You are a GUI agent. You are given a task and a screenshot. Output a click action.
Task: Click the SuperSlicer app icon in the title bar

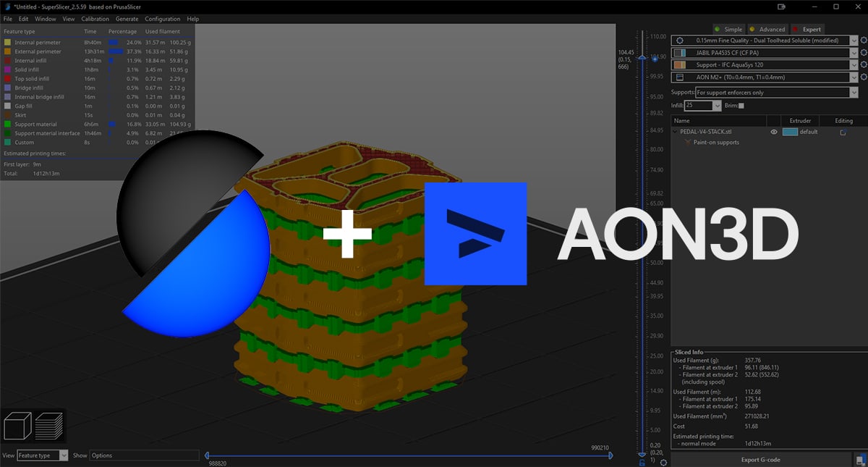click(x=7, y=7)
